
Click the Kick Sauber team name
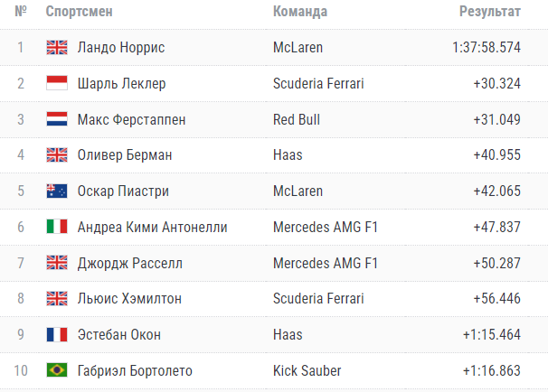click(306, 370)
